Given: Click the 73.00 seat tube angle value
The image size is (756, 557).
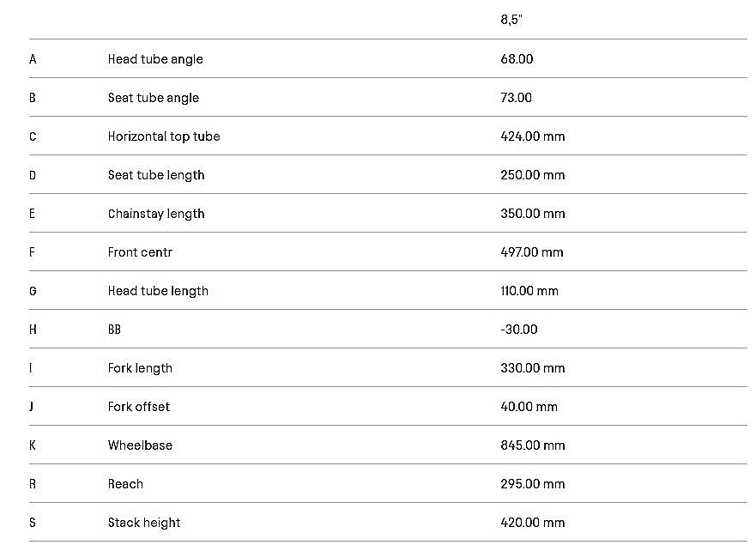Looking at the screenshot, I should (x=517, y=98).
